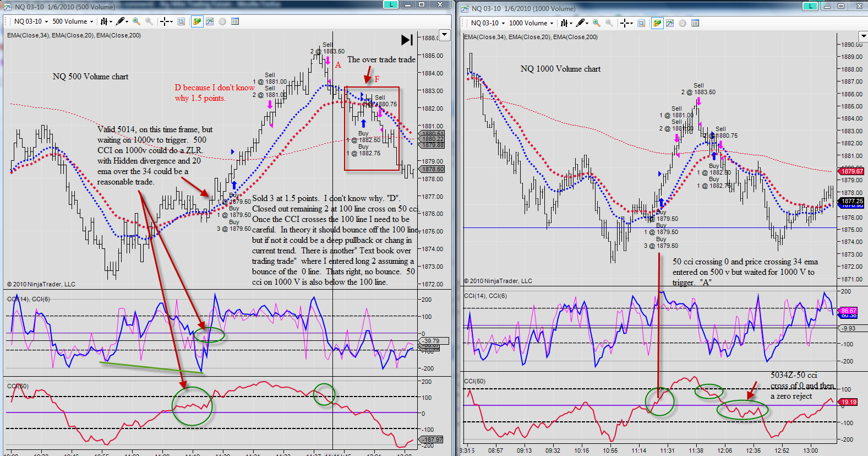Click the teal L link button in 500 Volume window
The height and width of the screenshot is (456, 868).
pos(391,4)
